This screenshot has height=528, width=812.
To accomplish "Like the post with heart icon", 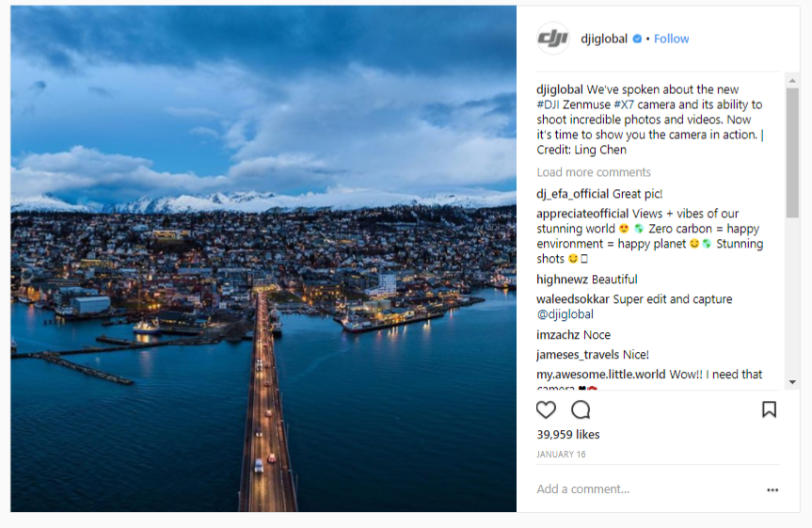I will pyautogui.click(x=546, y=409).
